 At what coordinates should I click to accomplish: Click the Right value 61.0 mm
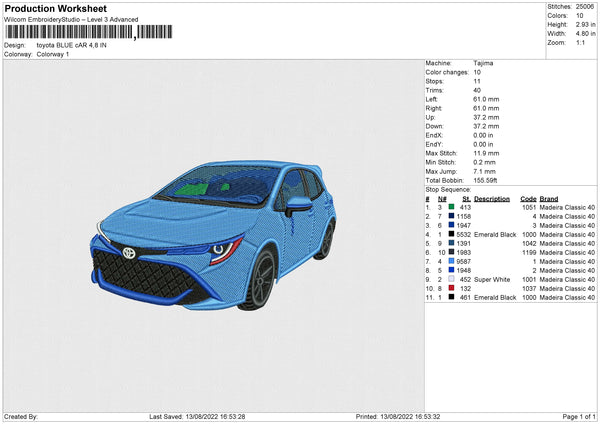point(486,108)
